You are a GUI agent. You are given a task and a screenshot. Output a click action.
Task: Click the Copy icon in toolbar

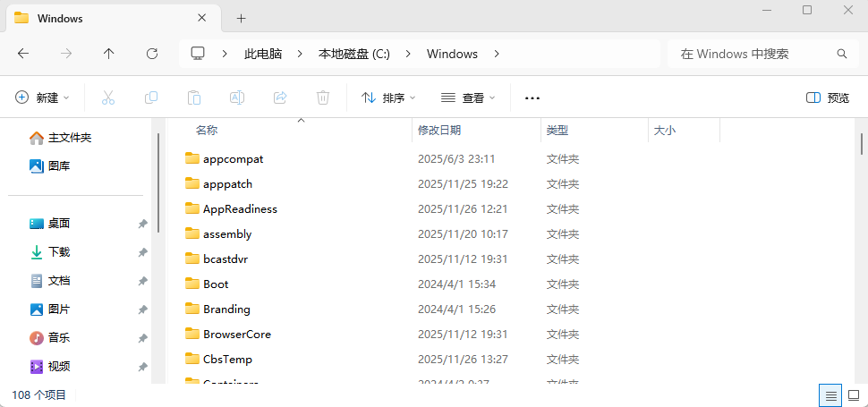[x=151, y=98]
